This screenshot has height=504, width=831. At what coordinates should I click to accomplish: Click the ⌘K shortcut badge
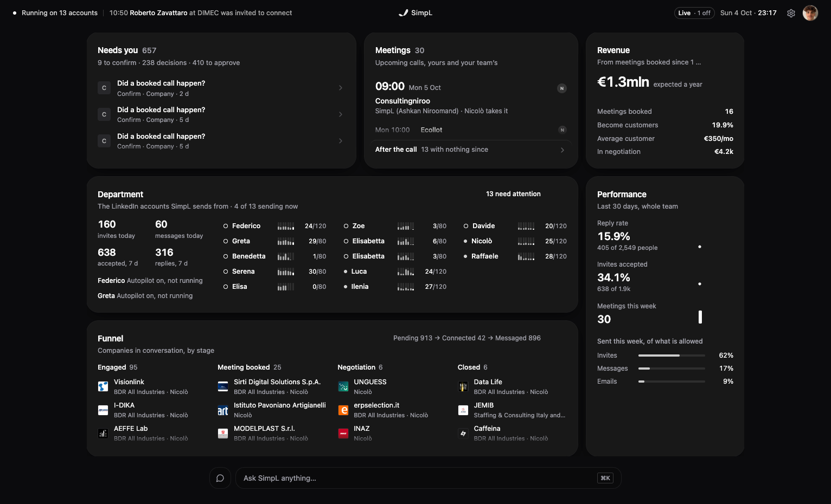tap(605, 478)
